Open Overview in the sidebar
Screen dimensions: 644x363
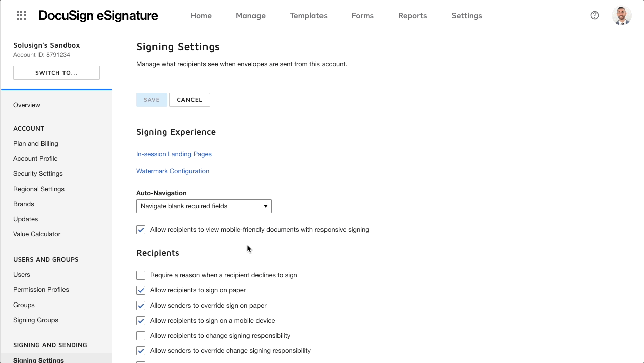(27, 105)
